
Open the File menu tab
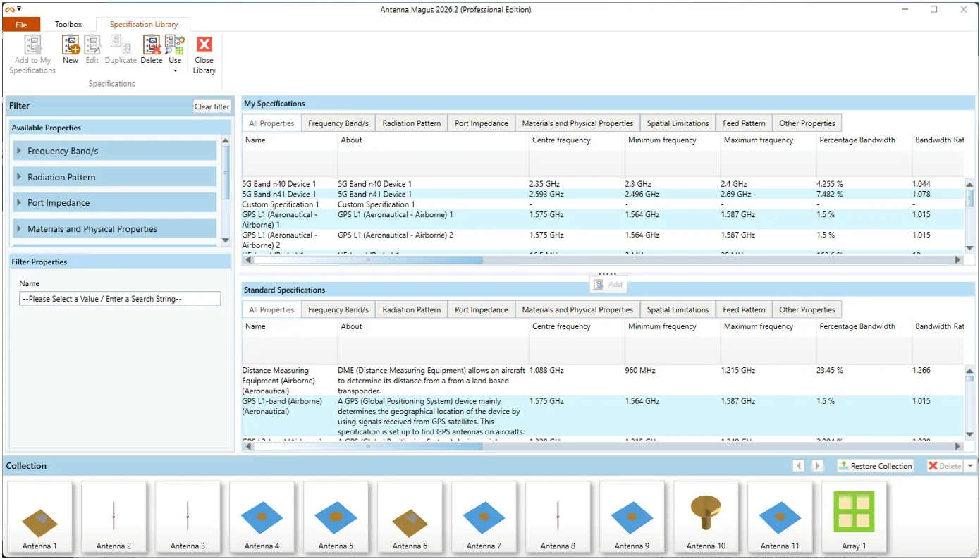point(21,25)
